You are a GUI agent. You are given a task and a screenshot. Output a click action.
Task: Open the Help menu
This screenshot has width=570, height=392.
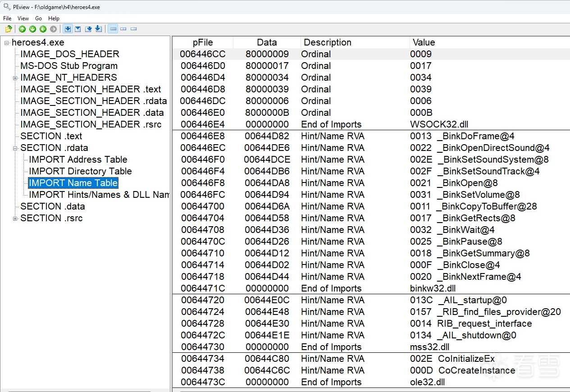tap(54, 18)
